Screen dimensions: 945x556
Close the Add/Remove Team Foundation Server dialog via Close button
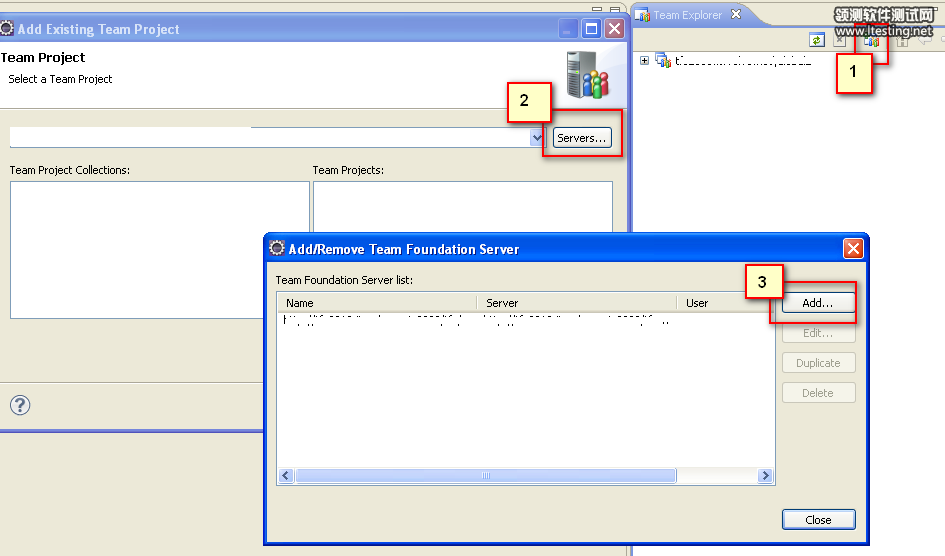coord(818,519)
